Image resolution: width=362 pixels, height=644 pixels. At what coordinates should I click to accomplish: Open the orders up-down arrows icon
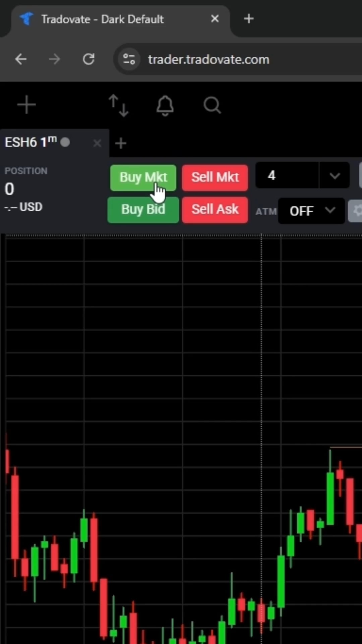[x=119, y=105]
